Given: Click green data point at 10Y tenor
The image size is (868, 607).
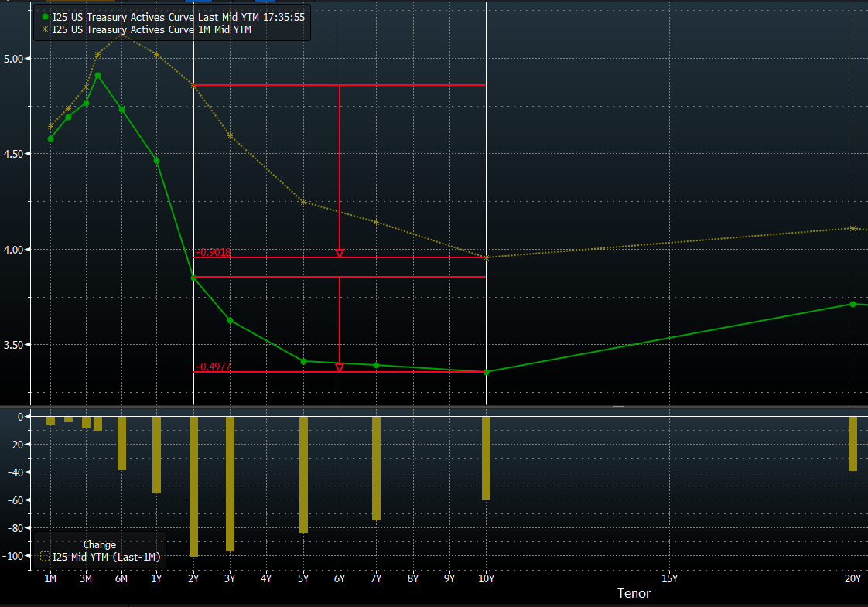Looking at the screenshot, I should click(x=487, y=372).
